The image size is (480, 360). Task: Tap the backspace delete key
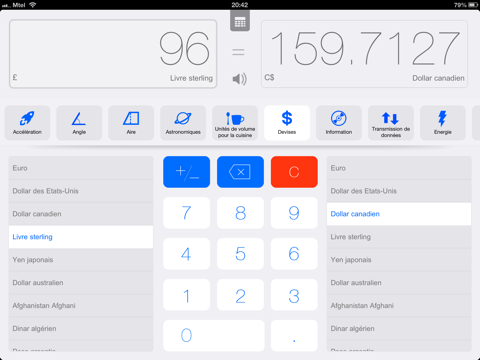click(240, 172)
